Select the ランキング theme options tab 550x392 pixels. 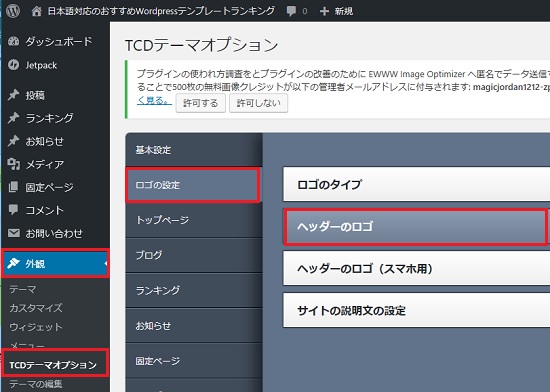(x=194, y=290)
